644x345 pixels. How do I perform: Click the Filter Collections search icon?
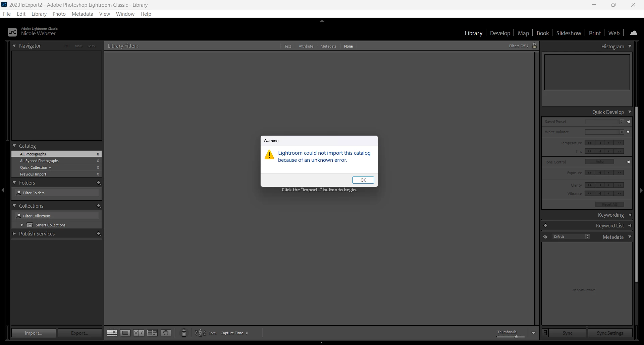(19, 216)
